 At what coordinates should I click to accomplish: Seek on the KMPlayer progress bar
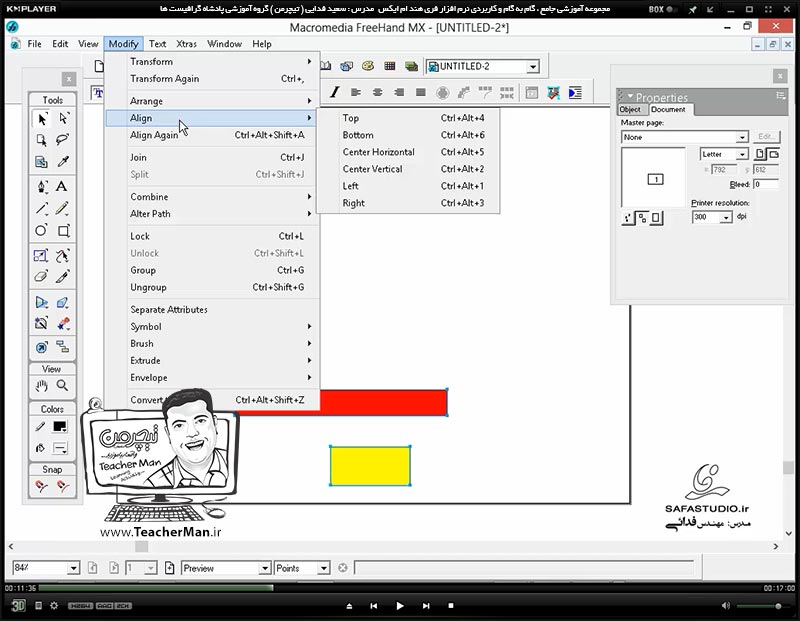click(401, 588)
